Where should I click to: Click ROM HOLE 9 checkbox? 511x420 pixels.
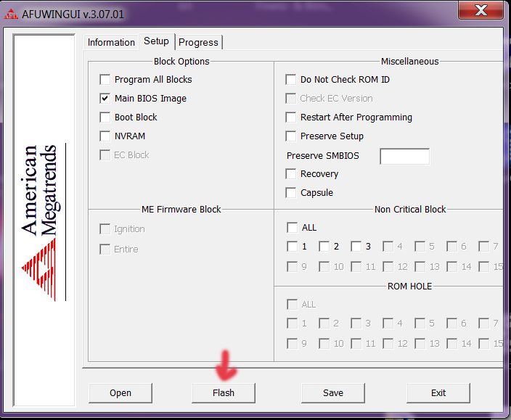[292, 344]
